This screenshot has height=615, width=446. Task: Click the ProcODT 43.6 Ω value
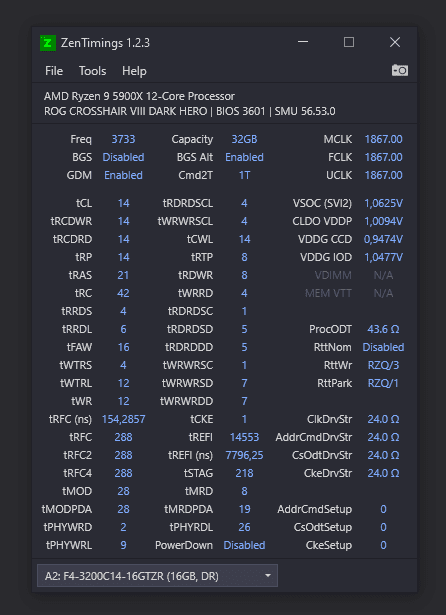383,329
